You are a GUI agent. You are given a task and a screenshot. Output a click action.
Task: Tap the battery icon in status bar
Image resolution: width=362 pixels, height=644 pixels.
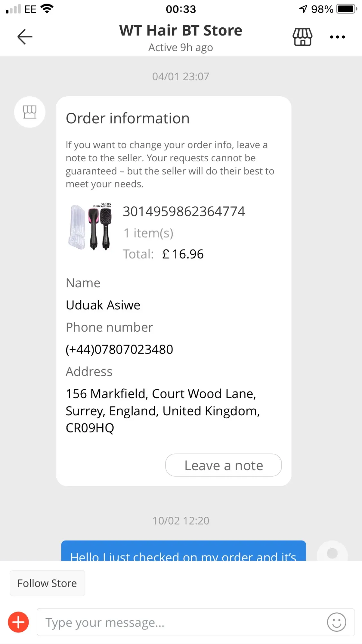click(x=347, y=9)
